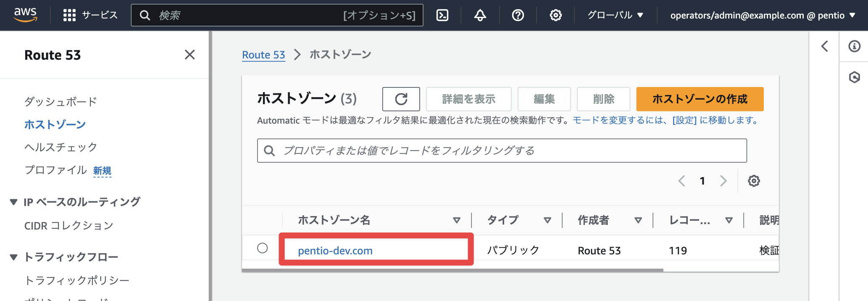
Task: Open the services grid menu icon
Action: 69,16
